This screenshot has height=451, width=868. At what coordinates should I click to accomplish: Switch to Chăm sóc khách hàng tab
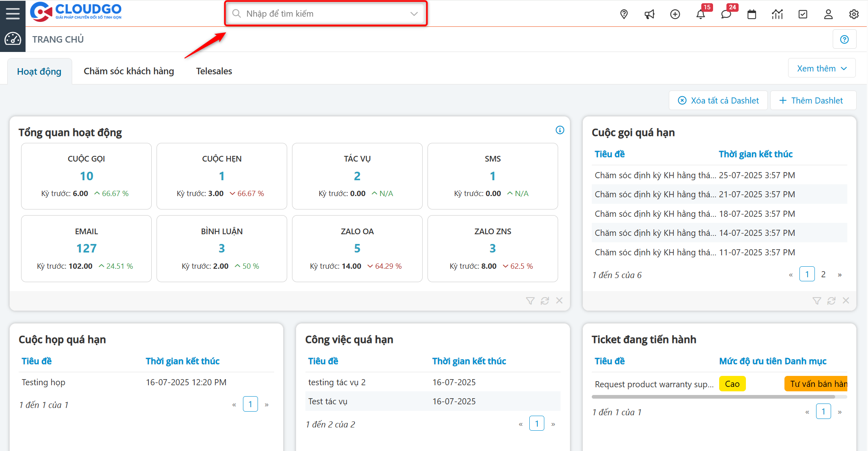click(x=129, y=71)
